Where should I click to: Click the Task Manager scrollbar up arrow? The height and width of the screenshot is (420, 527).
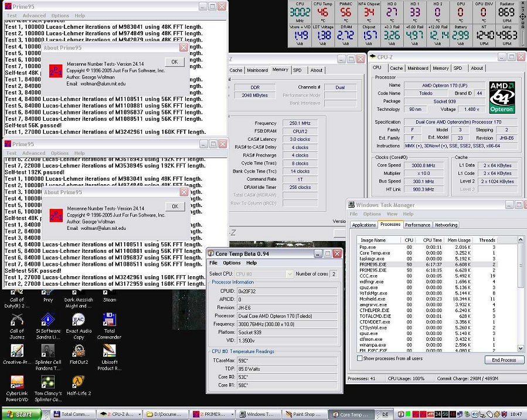521,239
